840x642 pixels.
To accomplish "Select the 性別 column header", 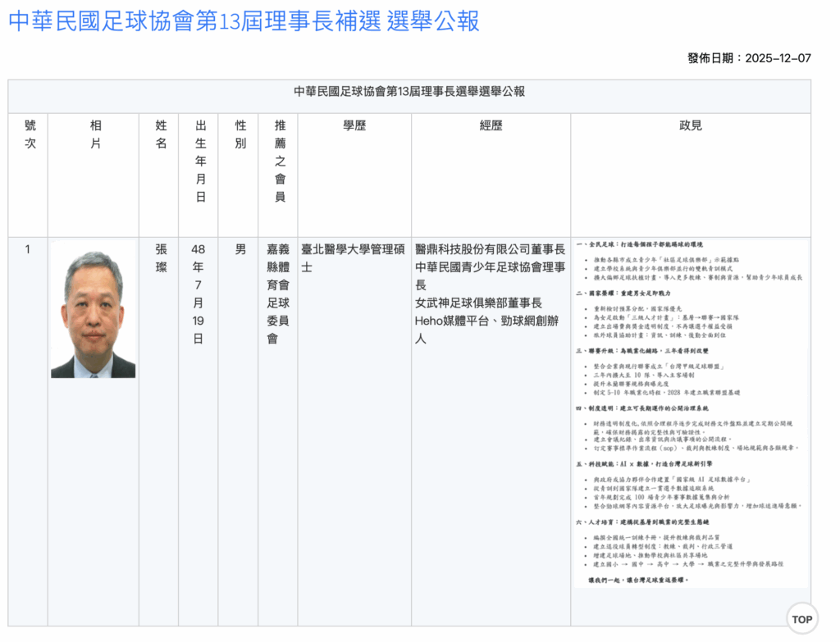I will [240, 134].
